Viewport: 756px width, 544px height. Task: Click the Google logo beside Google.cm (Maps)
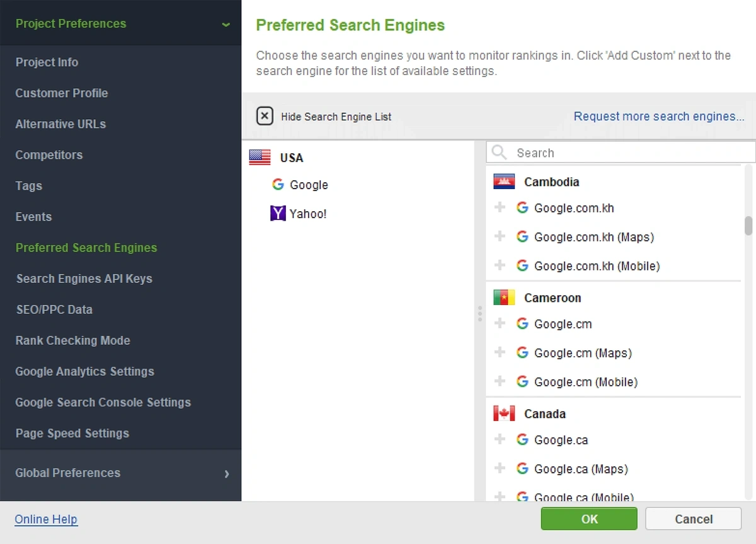point(522,352)
